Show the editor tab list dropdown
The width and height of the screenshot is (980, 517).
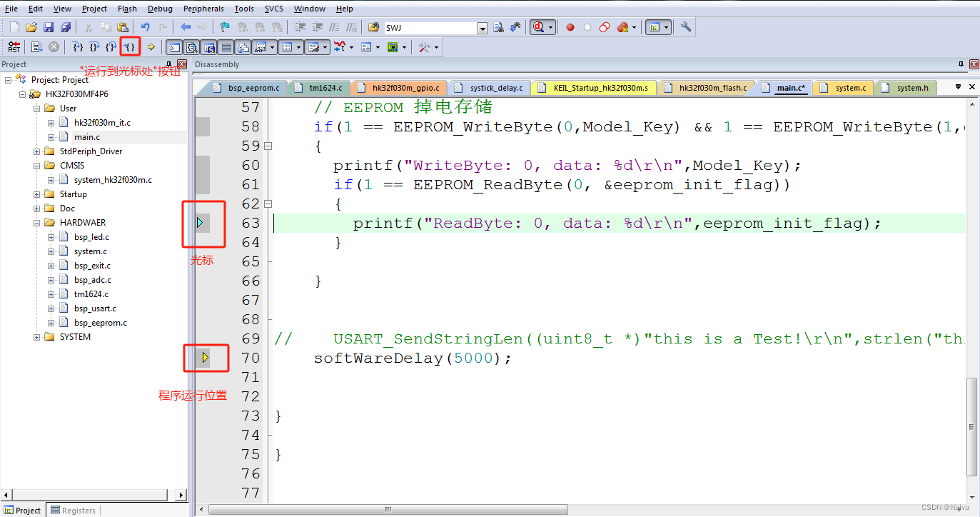[x=959, y=87]
